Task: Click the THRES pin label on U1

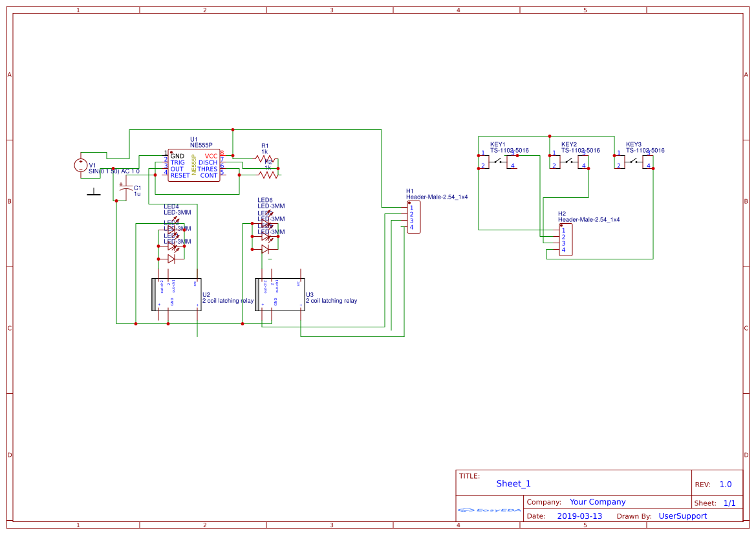Action: point(208,169)
